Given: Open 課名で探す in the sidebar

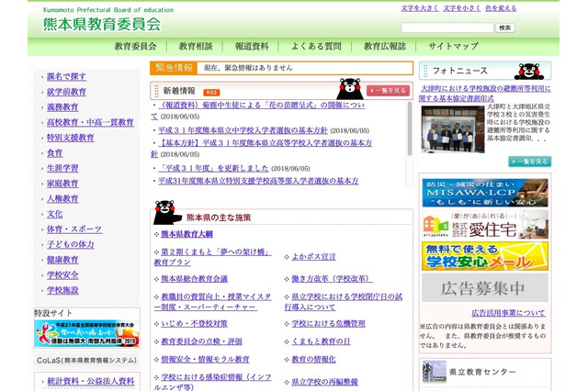Looking at the screenshot, I should (x=66, y=76).
